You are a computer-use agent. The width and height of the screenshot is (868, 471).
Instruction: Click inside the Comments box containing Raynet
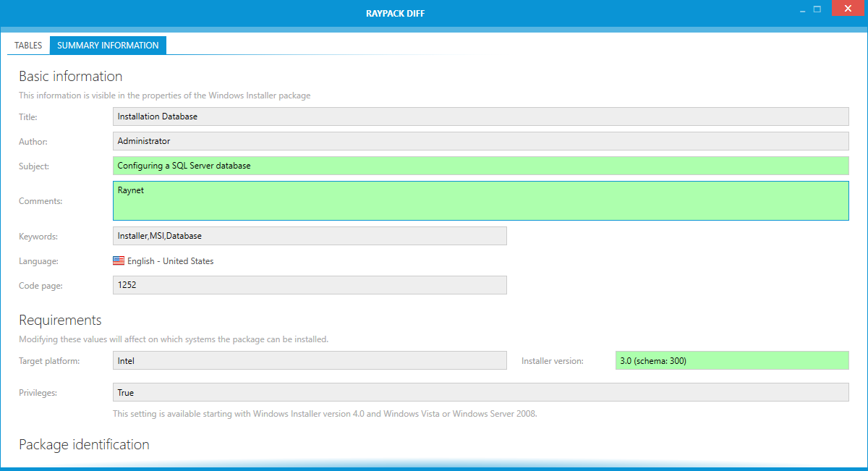click(x=480, y=200)
